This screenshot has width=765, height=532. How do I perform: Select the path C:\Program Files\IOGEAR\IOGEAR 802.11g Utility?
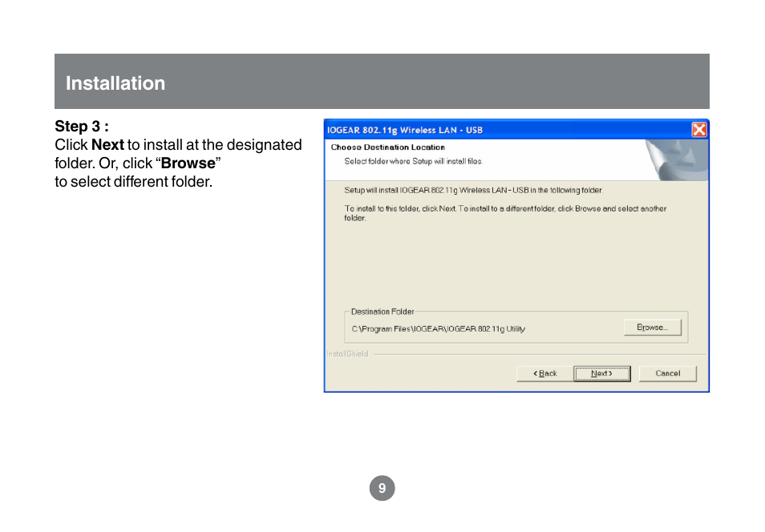click(438, 329)
